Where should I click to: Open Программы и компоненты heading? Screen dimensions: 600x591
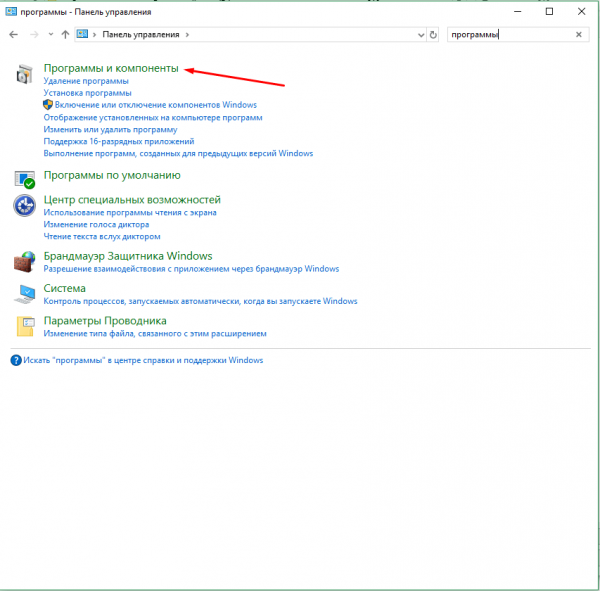(x=111, y=68)
